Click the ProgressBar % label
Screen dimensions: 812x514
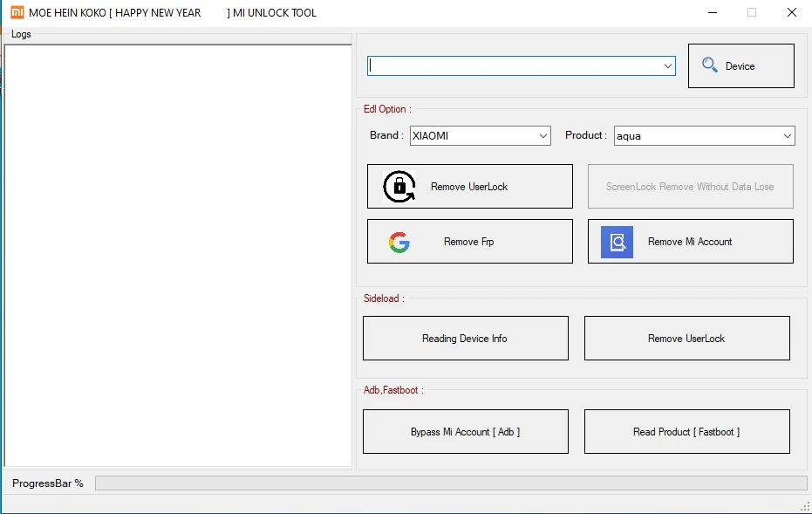click(48, 483)
